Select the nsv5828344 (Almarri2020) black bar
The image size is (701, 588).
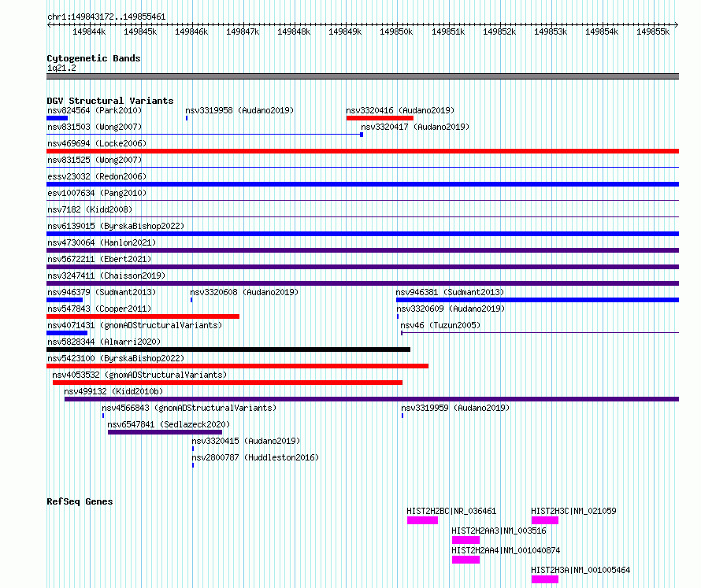[228, 349]
